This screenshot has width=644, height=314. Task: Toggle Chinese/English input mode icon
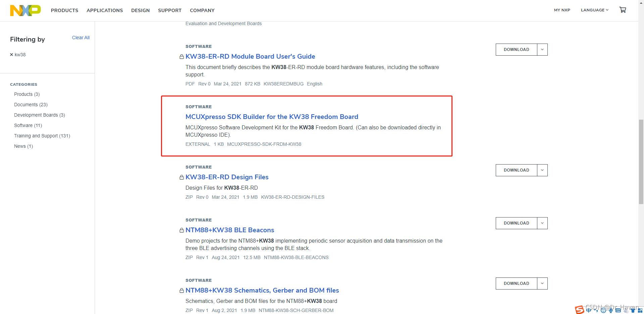[589, 310]
